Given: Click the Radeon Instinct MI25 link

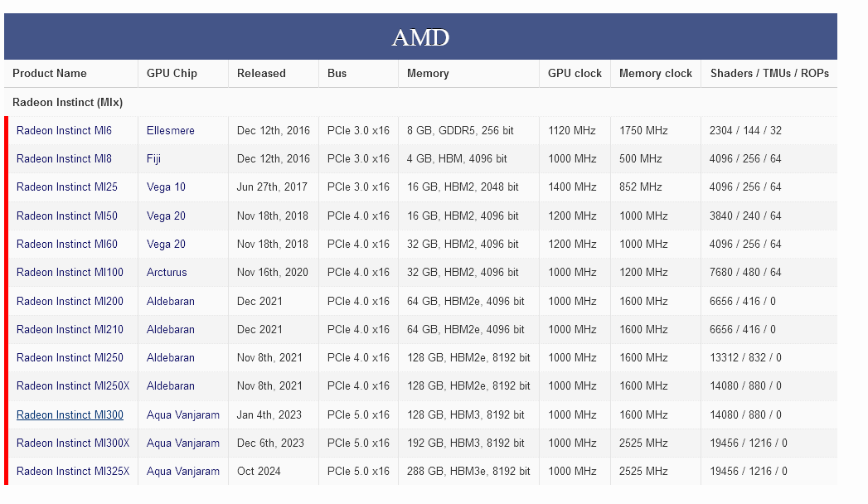Looking at the screenshot, I should pyautogui.click(x=66, y=187).
